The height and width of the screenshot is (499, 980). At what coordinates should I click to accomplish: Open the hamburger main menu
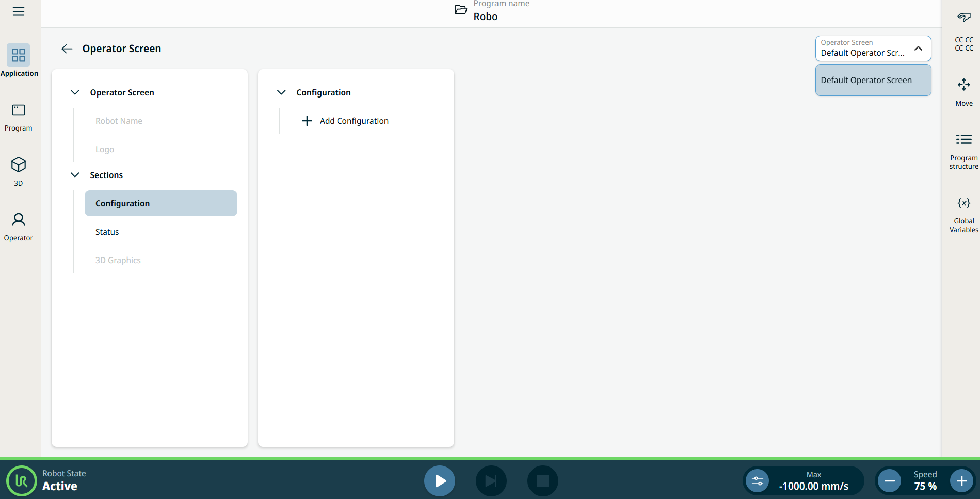pyautogui.click(x=19, y=11)
